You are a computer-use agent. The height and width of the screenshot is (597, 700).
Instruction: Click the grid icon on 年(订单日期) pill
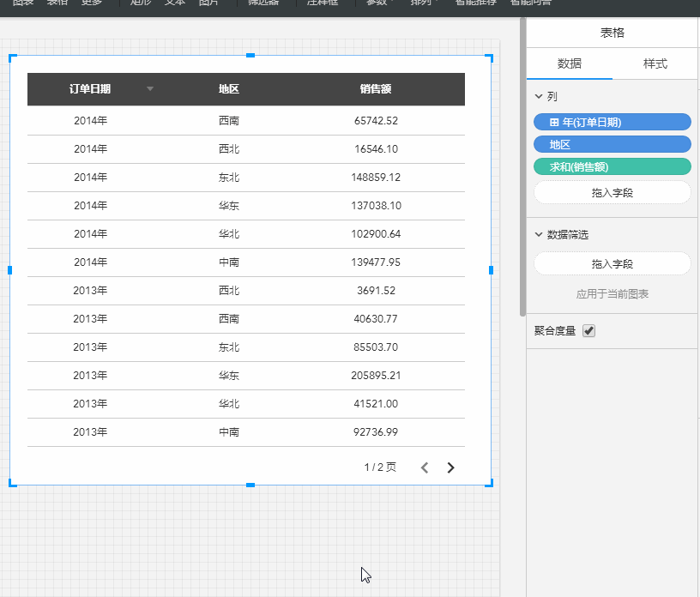(x=554, y=123)
